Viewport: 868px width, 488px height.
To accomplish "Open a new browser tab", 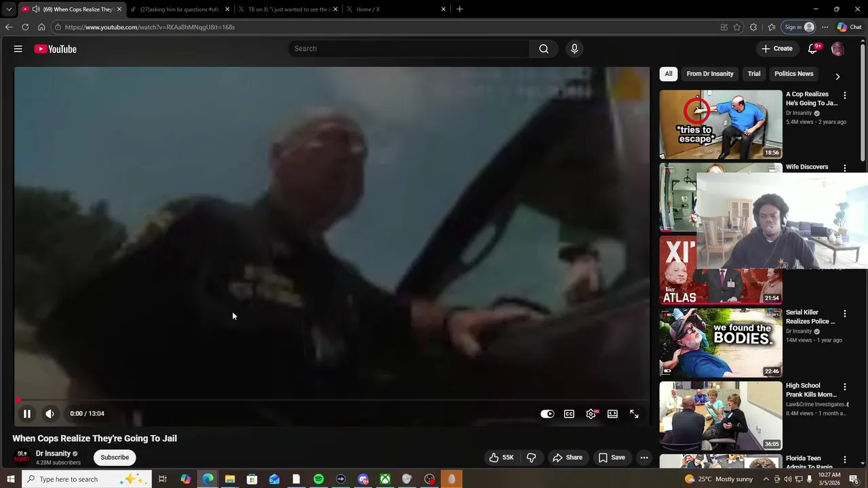I will [x=460, y=9].
